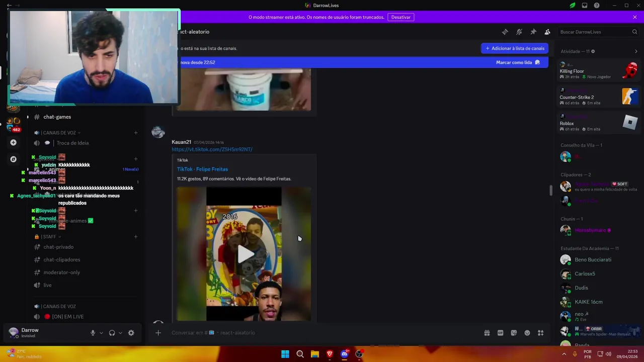Click the plus attach button in message bar
The image size is (644, 362).
pyautogui.click(x=158, y=333)
